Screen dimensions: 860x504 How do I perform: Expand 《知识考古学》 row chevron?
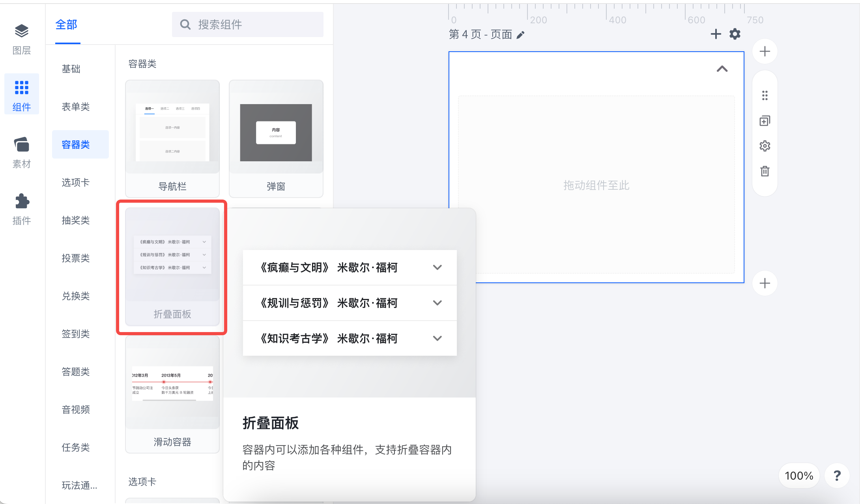(437, 338)
